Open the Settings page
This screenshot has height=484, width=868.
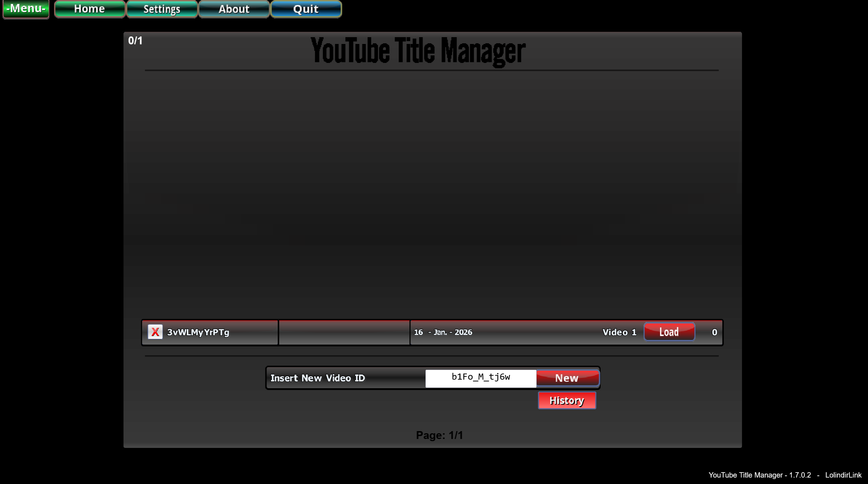[x=162, y=9]
